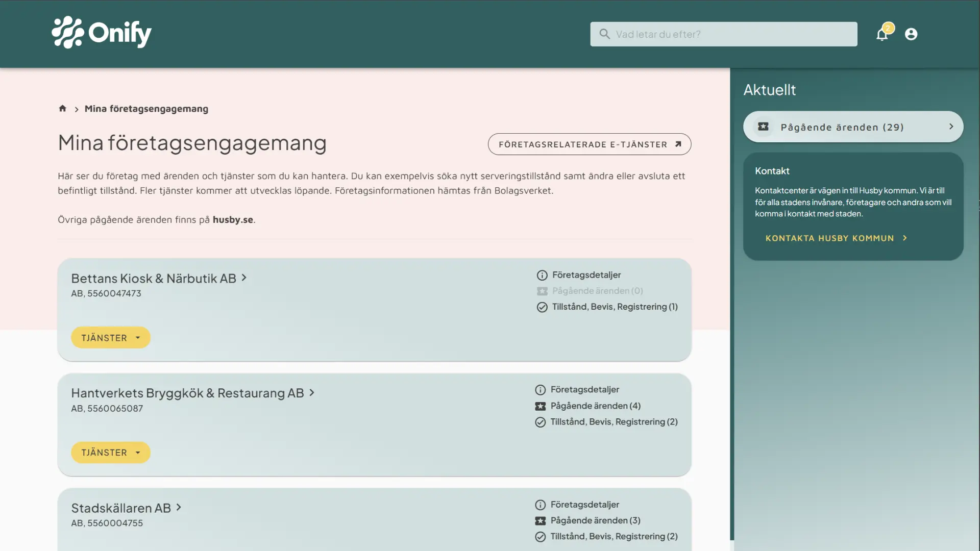This screenshot has height=551, width=980.
Task: Open TJÄNSTER dropdown for Bettans Kiosk
Action: (110, 337)
